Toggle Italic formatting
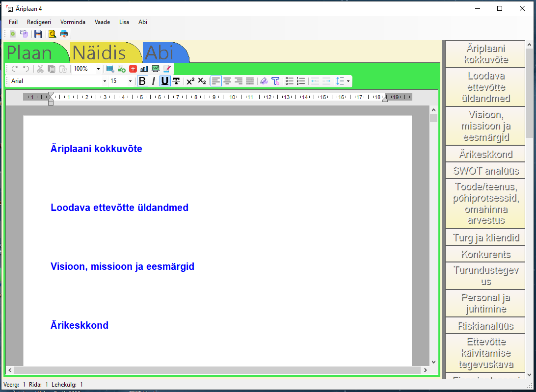 (x=154, y=81)
